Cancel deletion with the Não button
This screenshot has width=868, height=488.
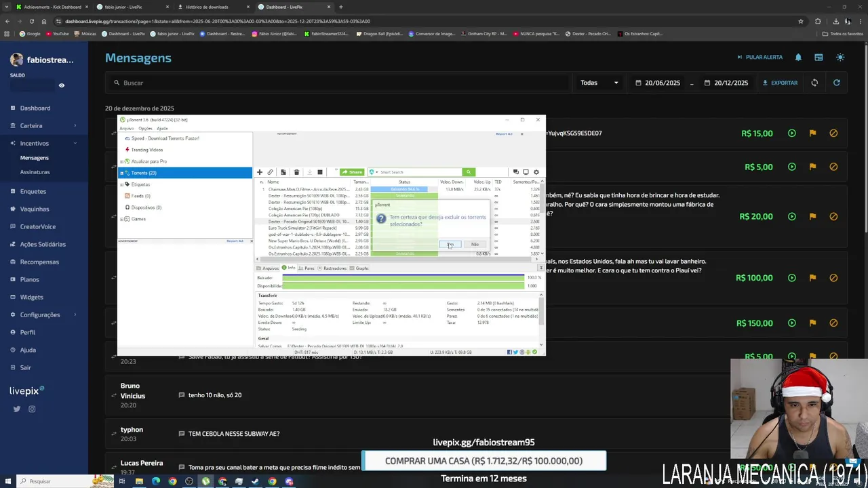(x=475, y=244)
